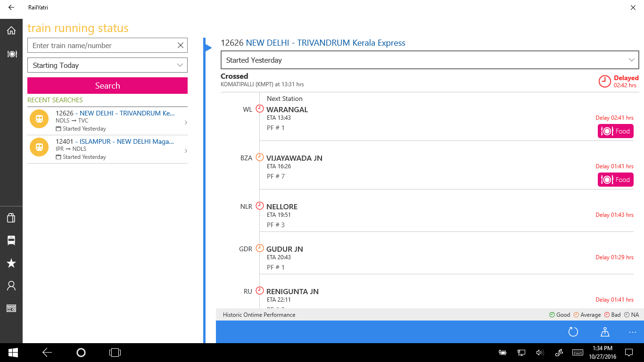Click the GUDUR JN clock icon
This screenshot has width=644, height=362.
coord(260,248)
